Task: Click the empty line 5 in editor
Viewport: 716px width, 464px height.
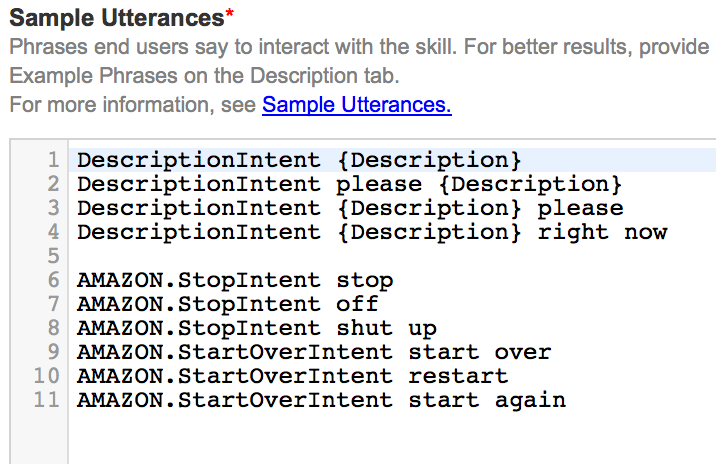Action: pyautogui.click(x=300, y=256)
